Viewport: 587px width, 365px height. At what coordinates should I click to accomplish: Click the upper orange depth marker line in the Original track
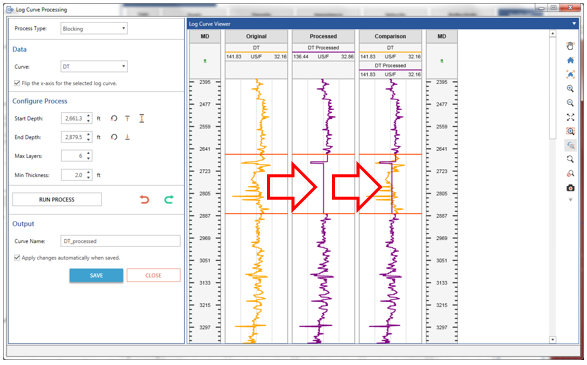[x=256, y=154]
